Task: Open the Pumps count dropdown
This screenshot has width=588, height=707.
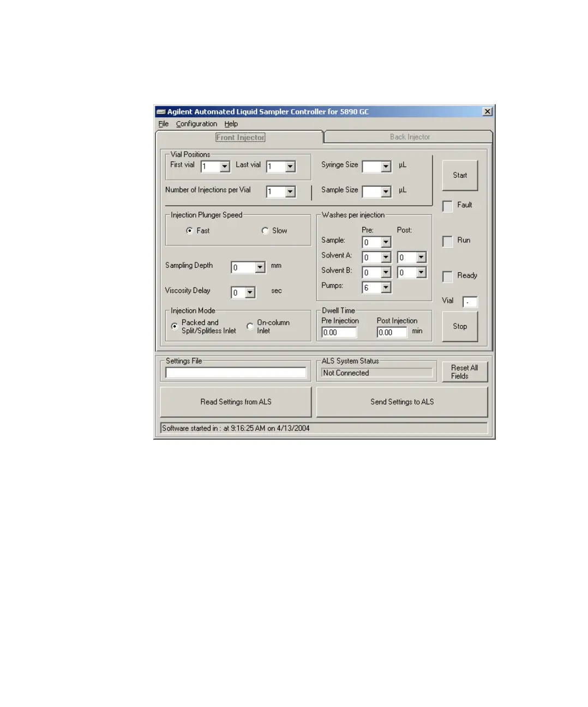Action: point(386,287)
